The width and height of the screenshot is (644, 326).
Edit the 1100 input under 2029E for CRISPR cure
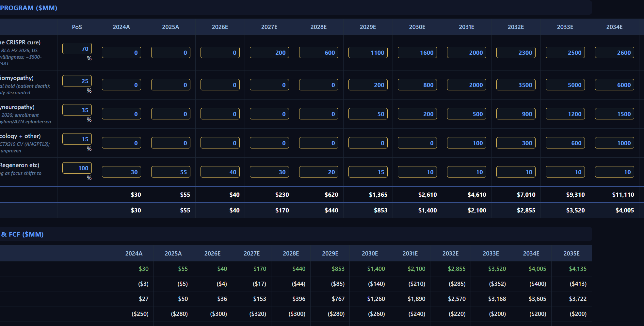(368, 52)
